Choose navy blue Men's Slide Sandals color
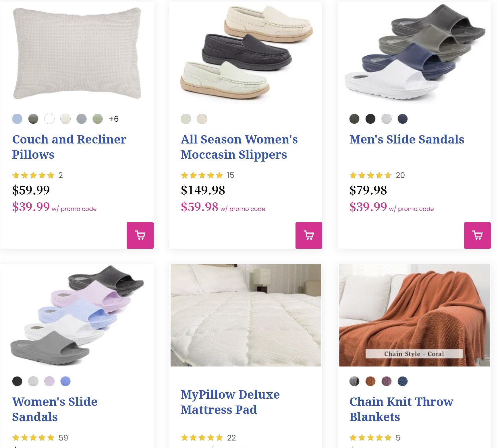Viewport: 502px width, 448px height. pyautogui.click(x=403, y=119)
